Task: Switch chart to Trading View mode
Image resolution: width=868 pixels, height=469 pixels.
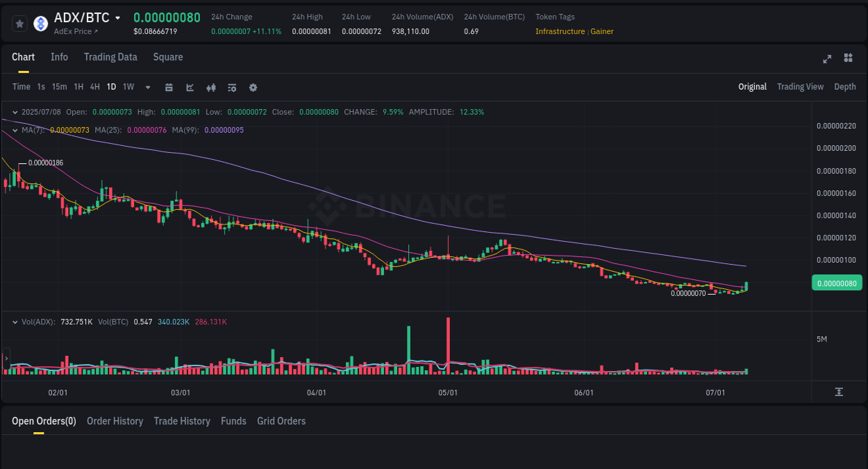Action: click(800, 87)
